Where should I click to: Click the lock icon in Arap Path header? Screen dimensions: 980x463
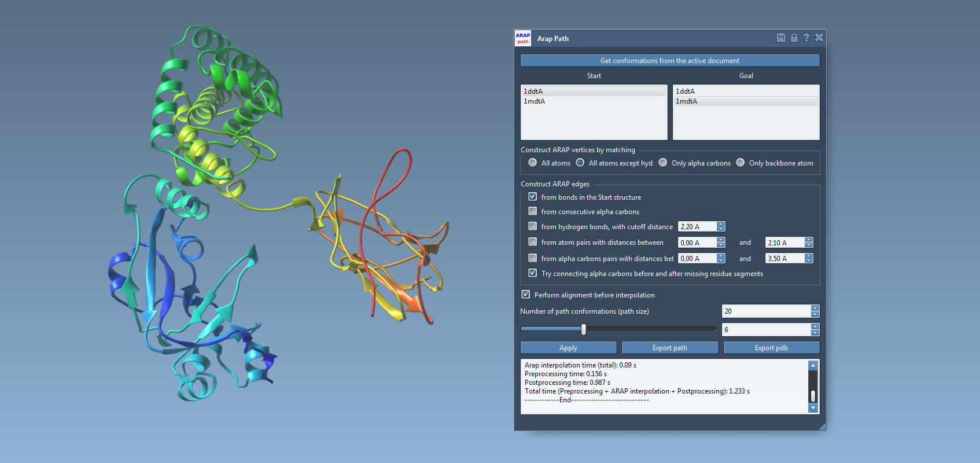pos(794,38)
